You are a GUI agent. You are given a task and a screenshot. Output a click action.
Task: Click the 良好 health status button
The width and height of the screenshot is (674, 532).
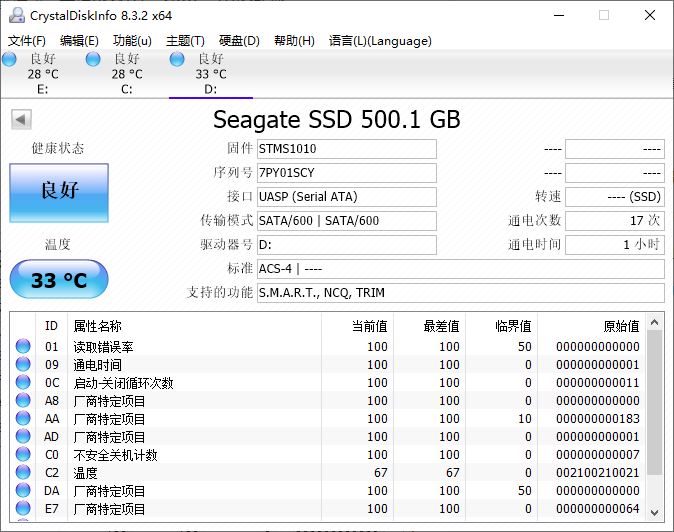coord(59,193)
